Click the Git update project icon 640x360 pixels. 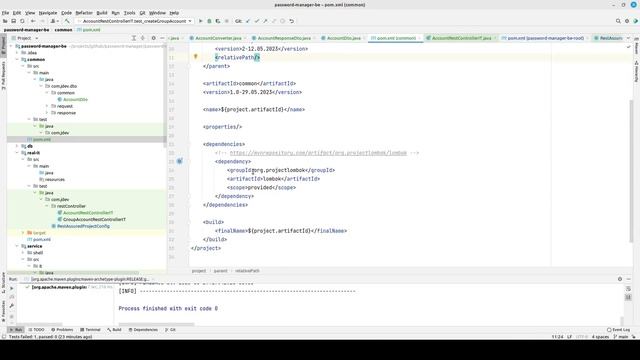[x=248, y=21]
